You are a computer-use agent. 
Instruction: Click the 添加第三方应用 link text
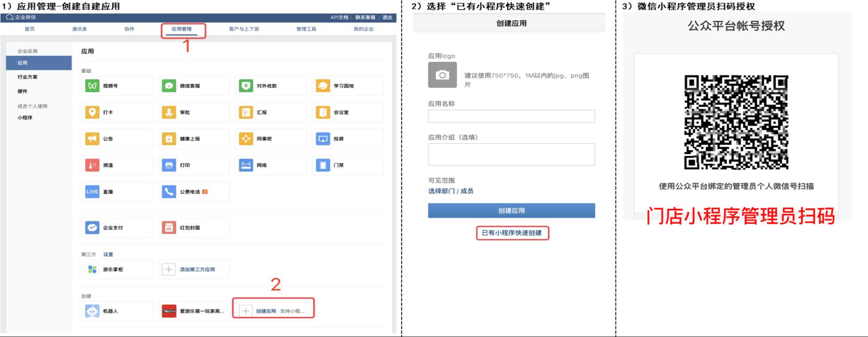point(198,269)
